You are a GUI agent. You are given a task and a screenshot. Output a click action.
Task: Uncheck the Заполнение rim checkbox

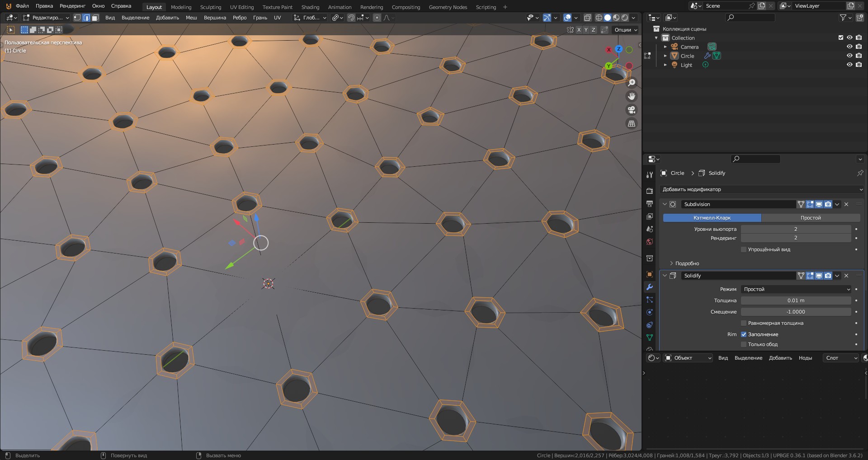[x=744, y=334]
